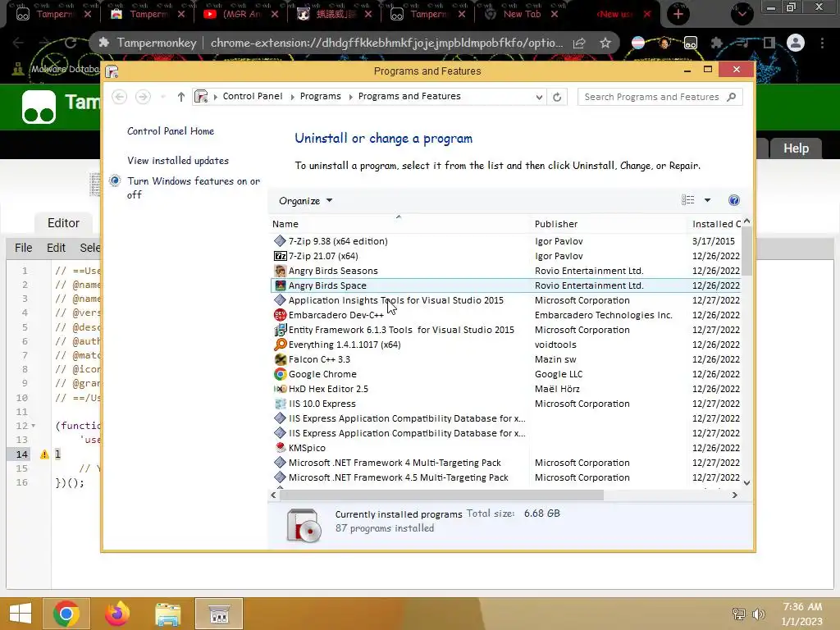Click the Chrome extensions puzzle icon

pyautogui.click(x=717, y=43)
